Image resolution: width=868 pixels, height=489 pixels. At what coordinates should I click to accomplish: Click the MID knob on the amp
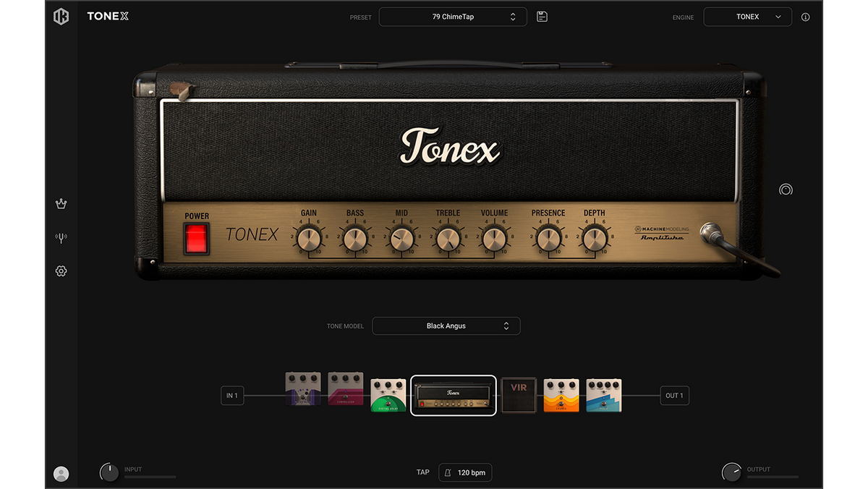[x=401, y=238]
